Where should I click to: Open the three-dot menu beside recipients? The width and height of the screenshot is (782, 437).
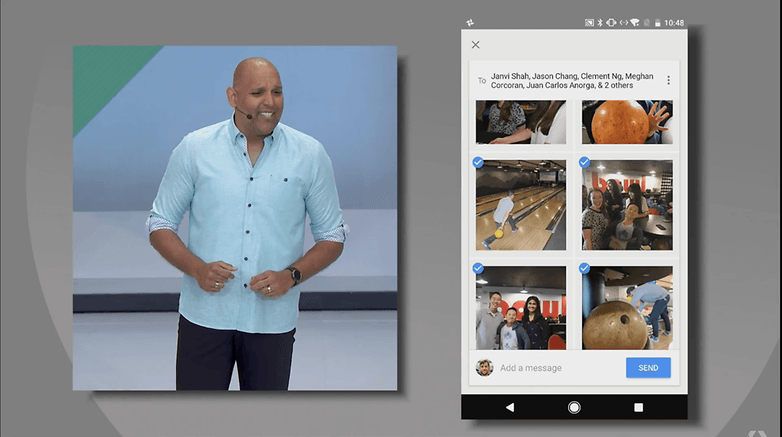tap(668, 80)
